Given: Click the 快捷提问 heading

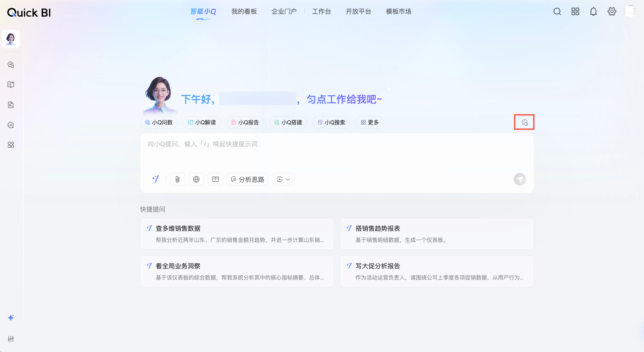Looking at the screenshot, I should point(153,209).
